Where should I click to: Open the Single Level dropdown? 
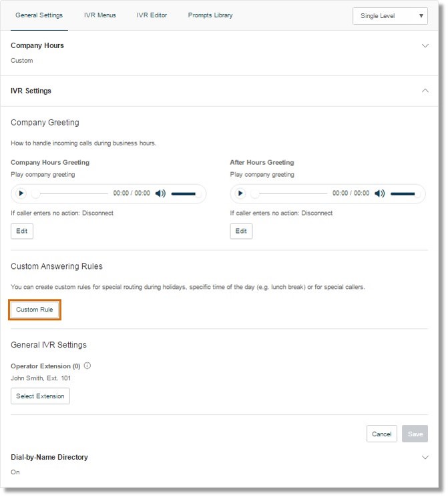tap(390, 16)
